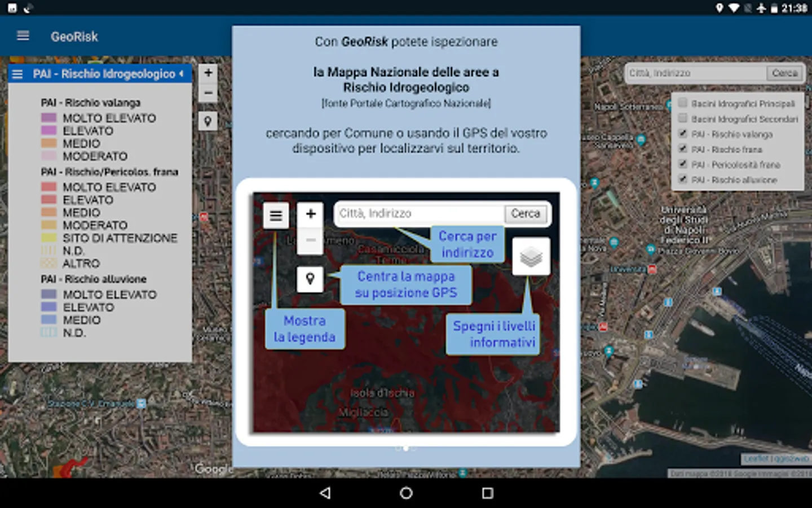Open the legend panel menu icon beside PAI - Rischio Idrogeologico
Image resolution: width=812 pixels, height=508 pixels.
[17, 74]
